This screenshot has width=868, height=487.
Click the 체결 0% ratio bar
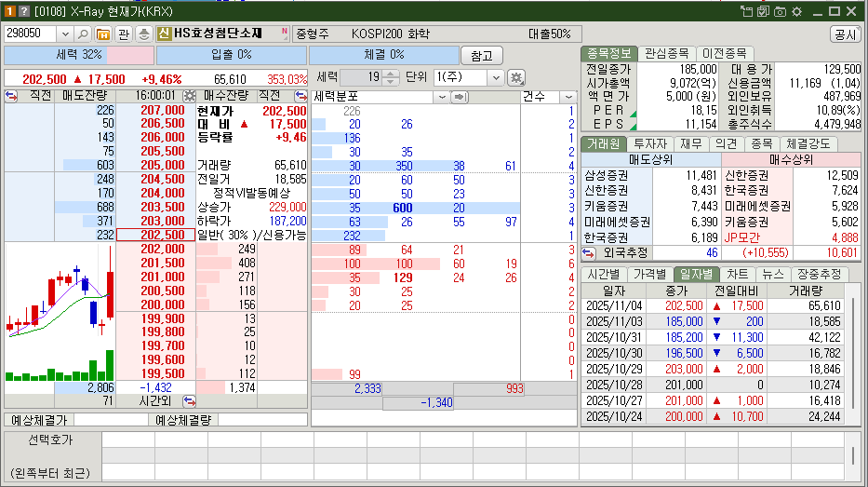[x=383, y=55]
